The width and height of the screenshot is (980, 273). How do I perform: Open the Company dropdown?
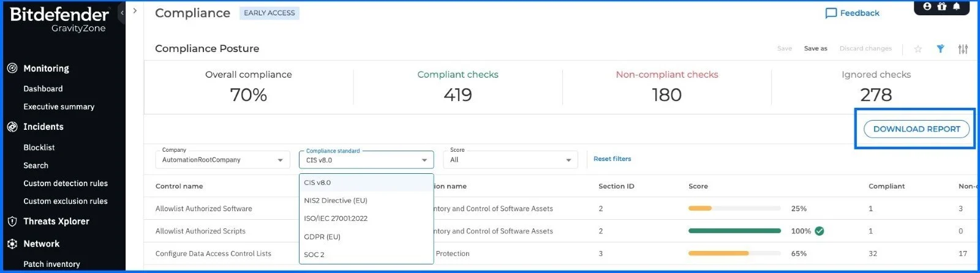[222, 160]
